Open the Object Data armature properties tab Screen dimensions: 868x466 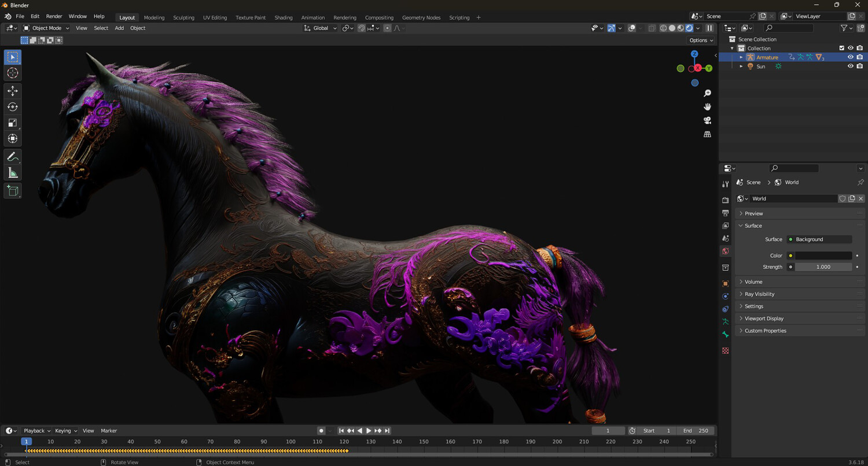pos(726,321)
